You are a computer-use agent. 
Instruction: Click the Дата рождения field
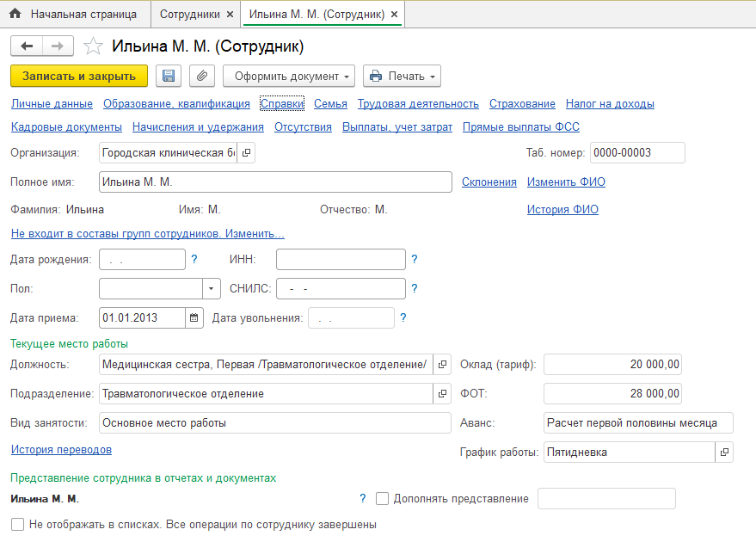pyautogui.click(x=142, y=260)
